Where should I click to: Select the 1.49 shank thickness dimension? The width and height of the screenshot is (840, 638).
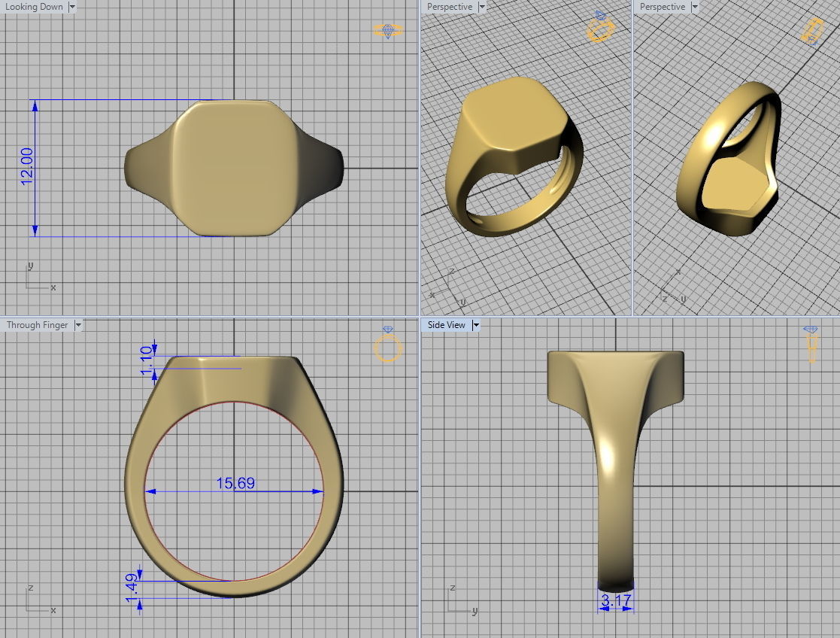point(132,588)
